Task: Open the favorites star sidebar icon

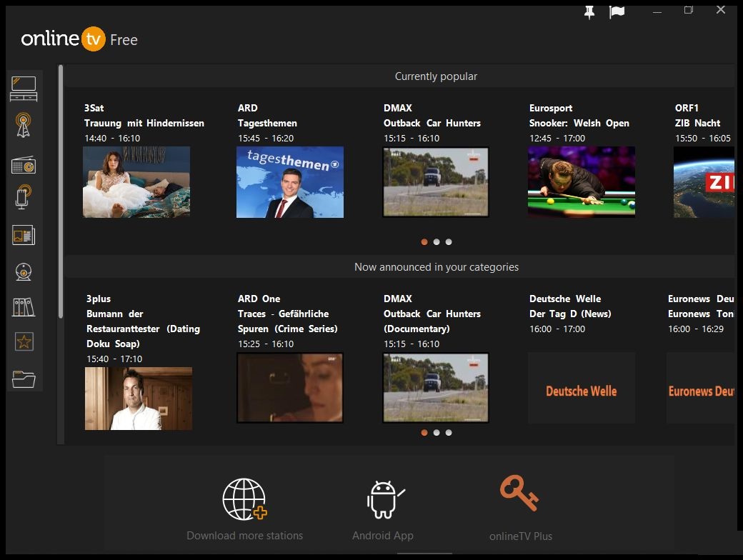Action: click(24, 341)
